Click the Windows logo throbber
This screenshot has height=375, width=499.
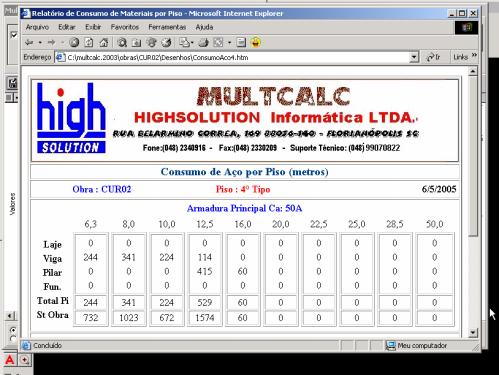pos(467,27)
